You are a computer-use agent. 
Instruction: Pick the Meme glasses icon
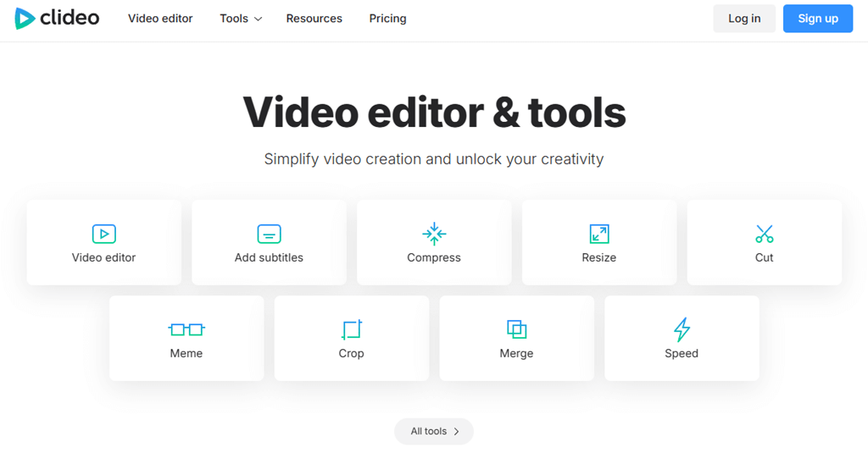(186, 329)
